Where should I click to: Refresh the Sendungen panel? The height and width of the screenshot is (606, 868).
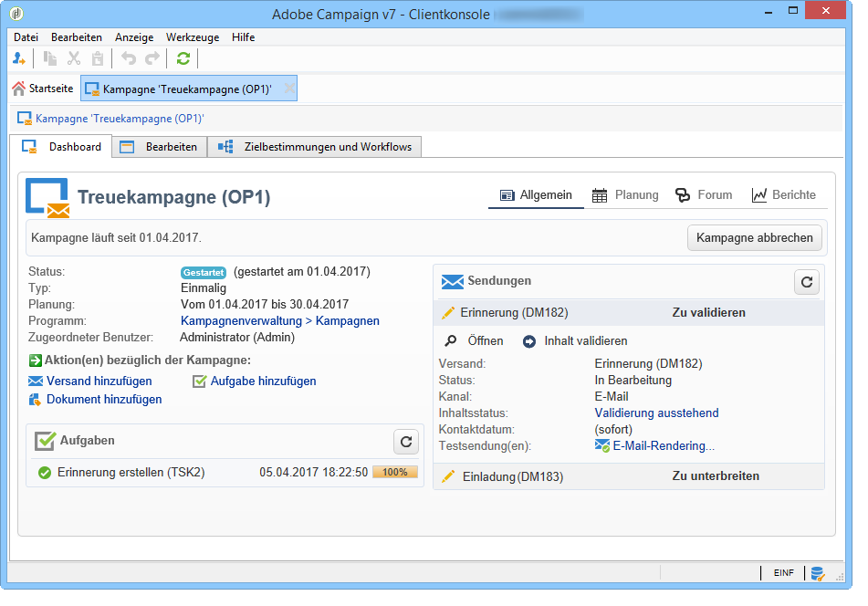(x=807, y=282)
